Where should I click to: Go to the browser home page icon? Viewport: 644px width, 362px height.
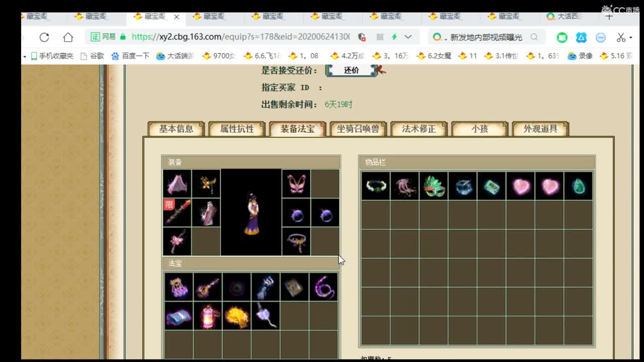pyautogui.click(x=68, y=37)
